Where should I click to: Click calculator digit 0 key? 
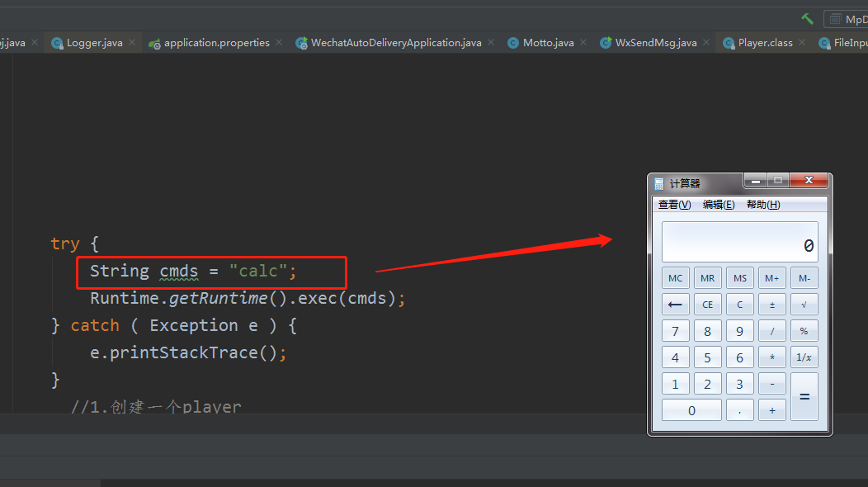point(691,410)
